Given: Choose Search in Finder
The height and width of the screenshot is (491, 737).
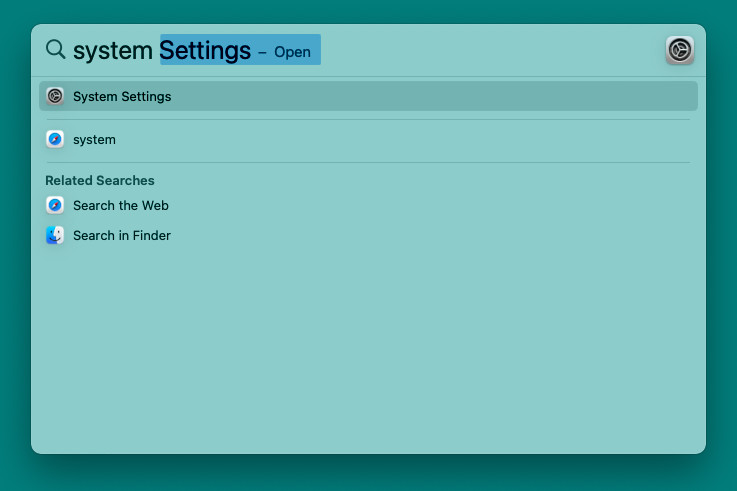Looking at the screenshot, I should click(x=368, y=235).
